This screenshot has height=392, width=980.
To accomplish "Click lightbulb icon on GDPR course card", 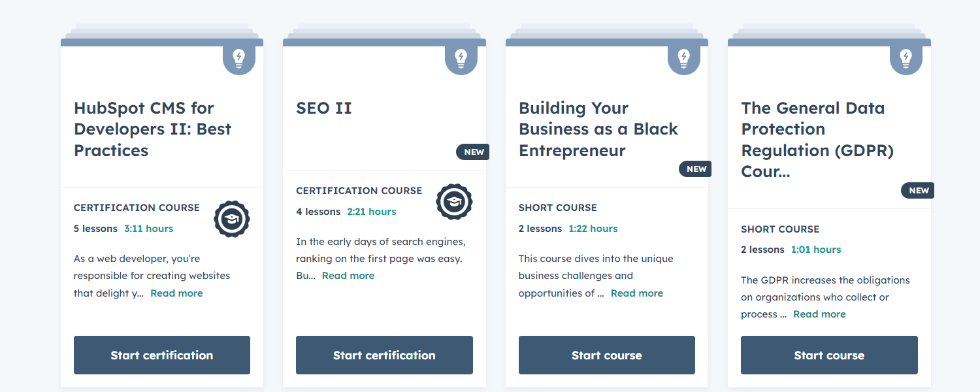I will click(x=906, y=59).
